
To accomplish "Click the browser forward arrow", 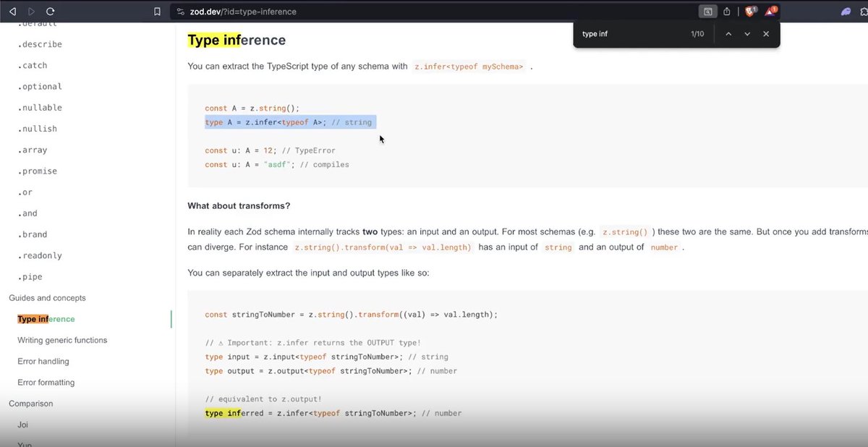I will 31,12.
